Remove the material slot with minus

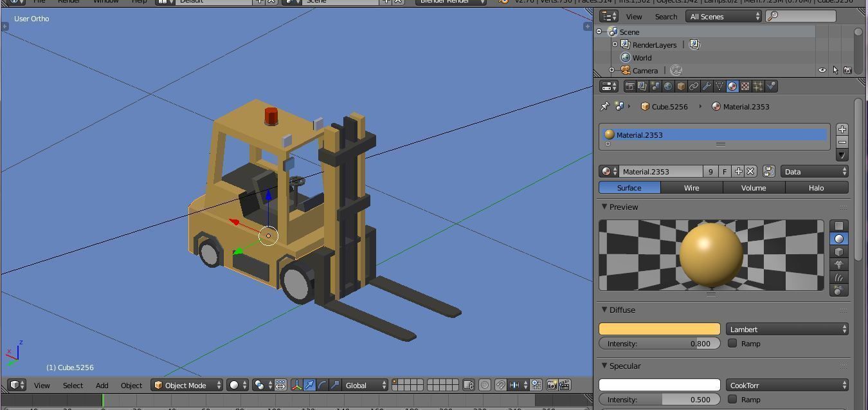click(x=842, y=142)
